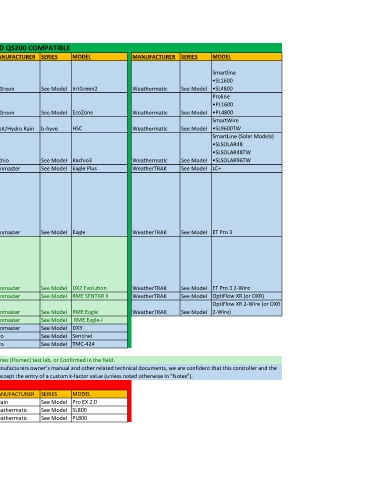Click the TMC-424 model cell
Screen dimensions: 370x480
point(99,344)
